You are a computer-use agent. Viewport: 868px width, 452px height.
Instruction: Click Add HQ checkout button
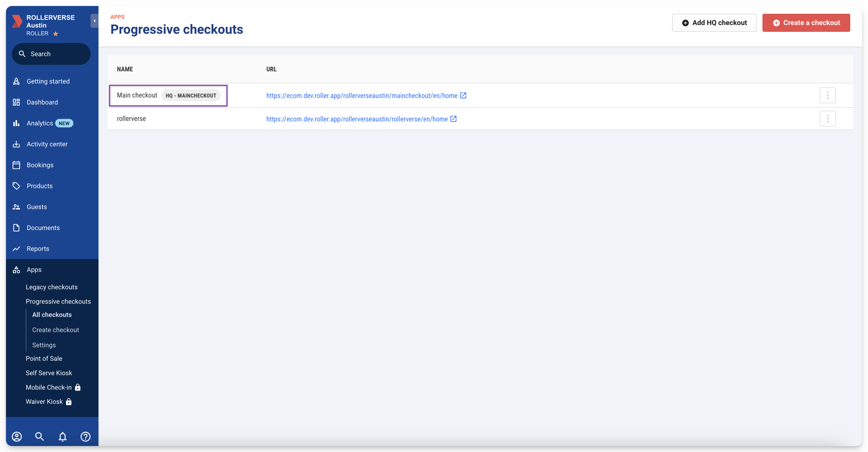tap(714, 23)
